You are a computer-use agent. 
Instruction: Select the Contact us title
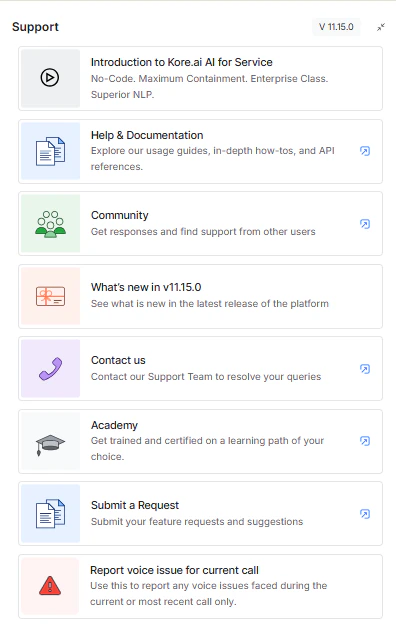click(118, 360)
